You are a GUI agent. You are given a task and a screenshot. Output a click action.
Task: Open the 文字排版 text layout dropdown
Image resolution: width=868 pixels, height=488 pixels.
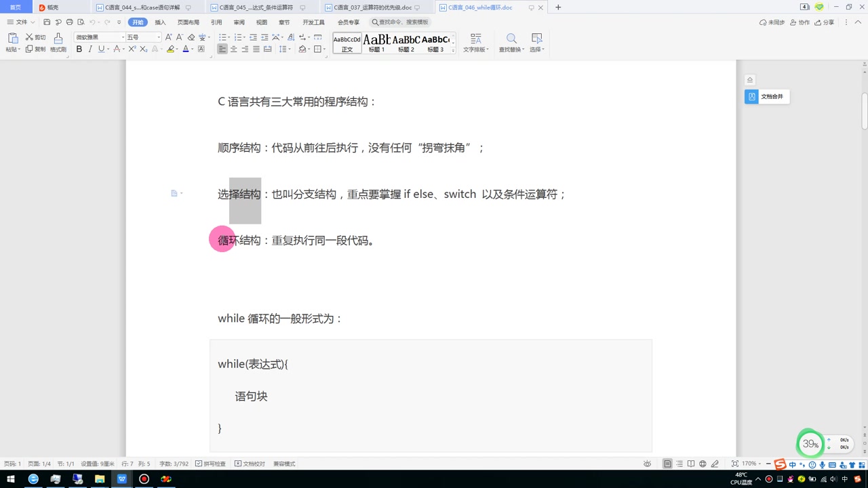click(476, 43)
